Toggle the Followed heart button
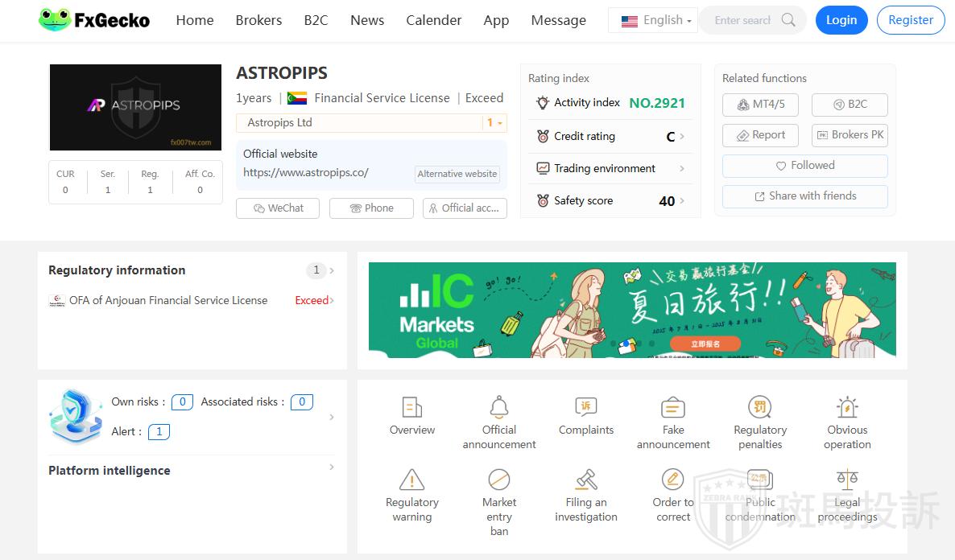 pyautogui.click(x=804, y=166)
